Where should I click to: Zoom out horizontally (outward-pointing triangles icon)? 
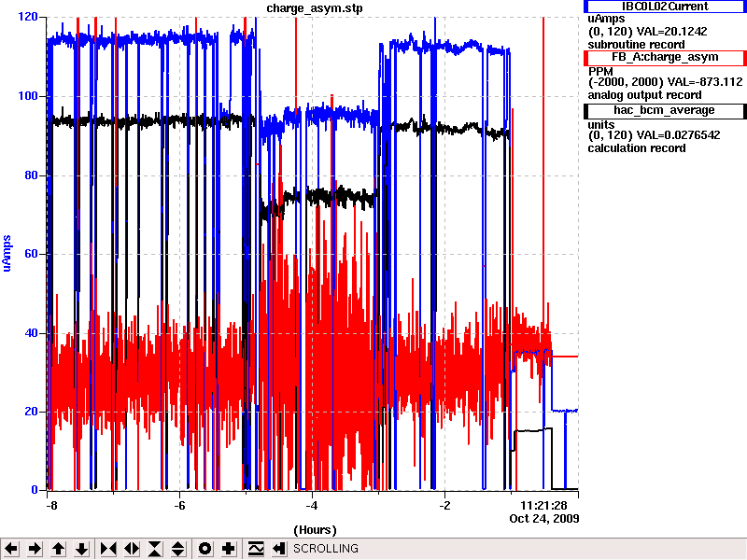(x=132, y=549)
